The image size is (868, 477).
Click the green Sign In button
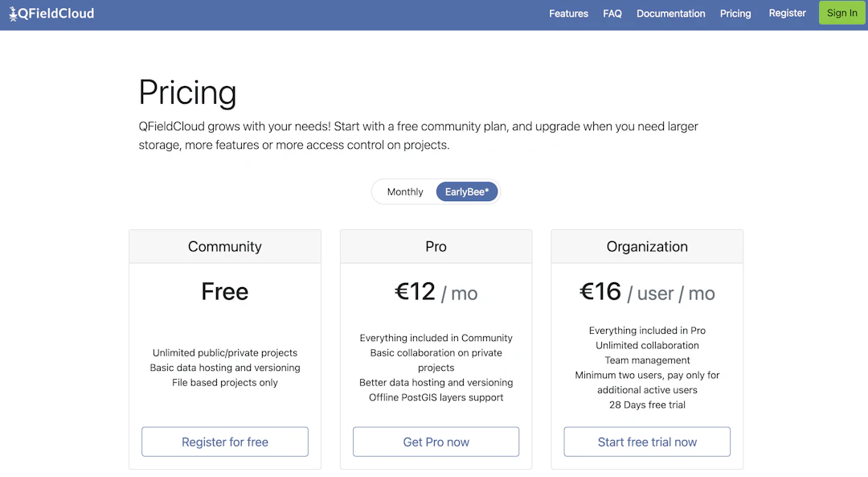(x=842, y=13)
